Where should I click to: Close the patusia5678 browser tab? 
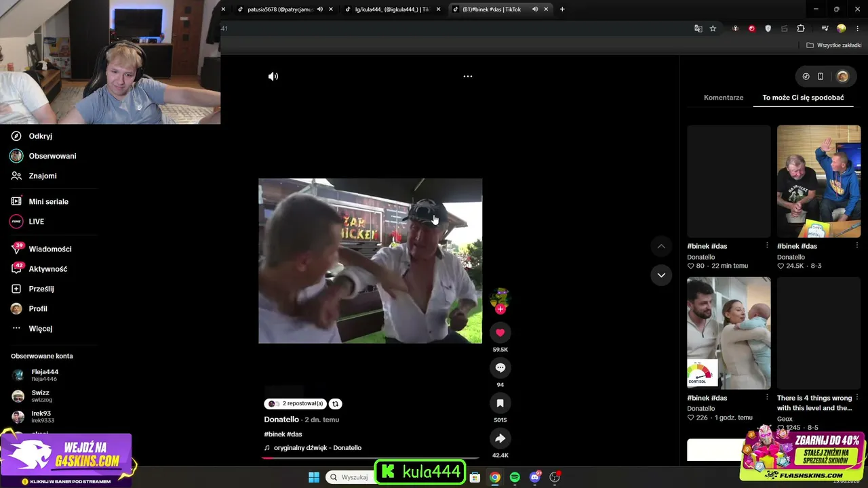coord(331,9)
